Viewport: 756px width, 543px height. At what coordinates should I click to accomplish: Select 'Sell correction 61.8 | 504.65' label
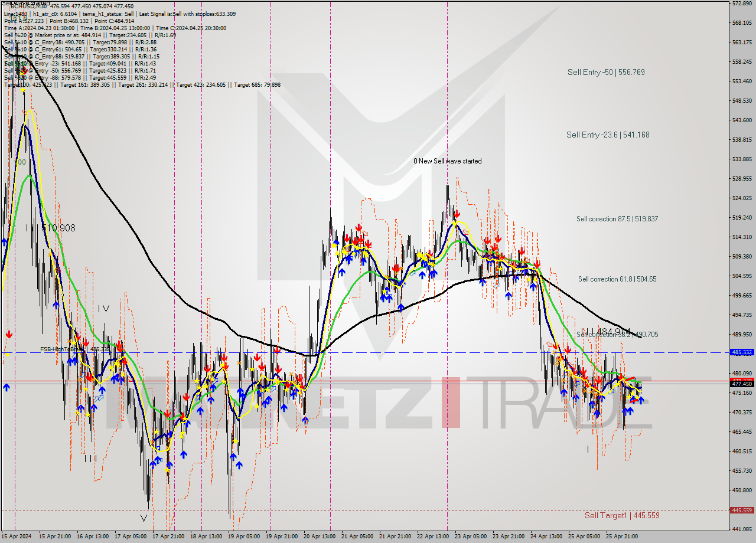coord(617,279)
